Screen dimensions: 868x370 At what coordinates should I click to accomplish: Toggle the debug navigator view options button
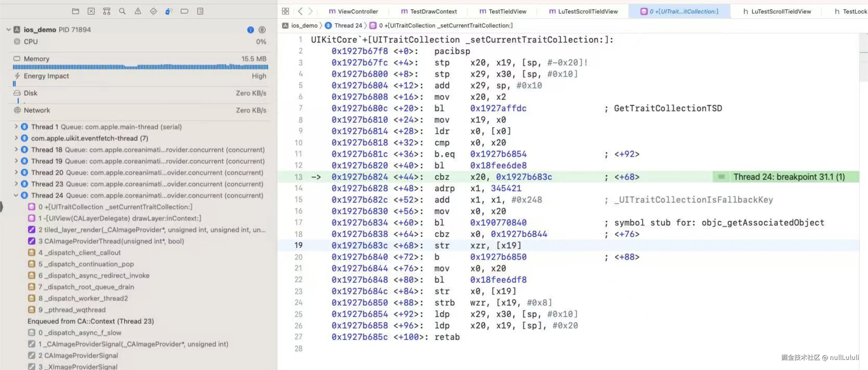pyautogui.click(x=262, y=30)
